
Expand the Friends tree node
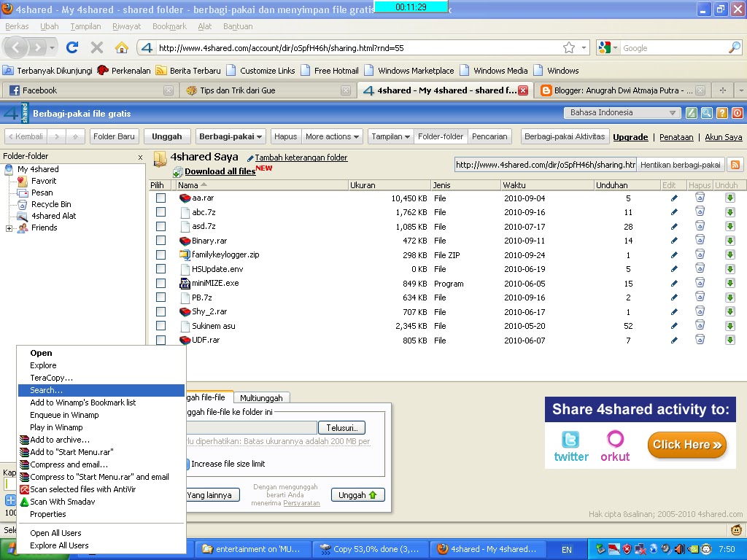click(x=9, y=228)
